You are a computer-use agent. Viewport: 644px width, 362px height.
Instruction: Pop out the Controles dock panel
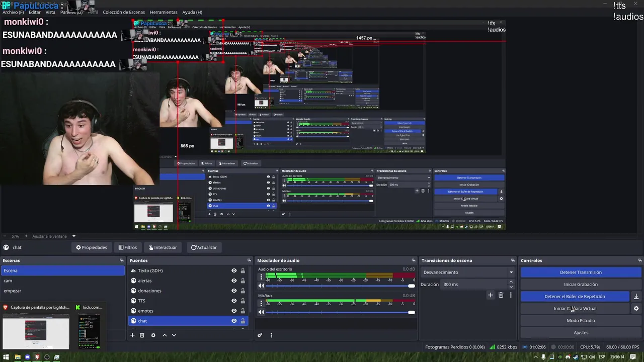[640, 260]
